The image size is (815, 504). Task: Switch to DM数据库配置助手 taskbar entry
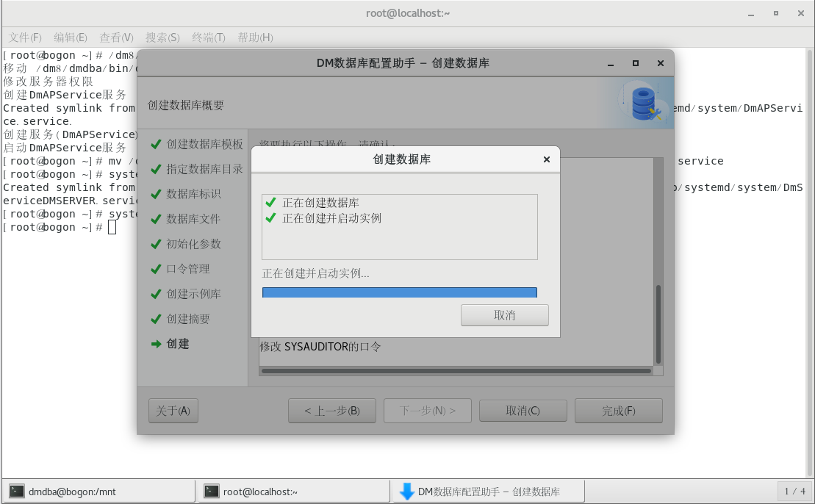(x=489, y=492)
